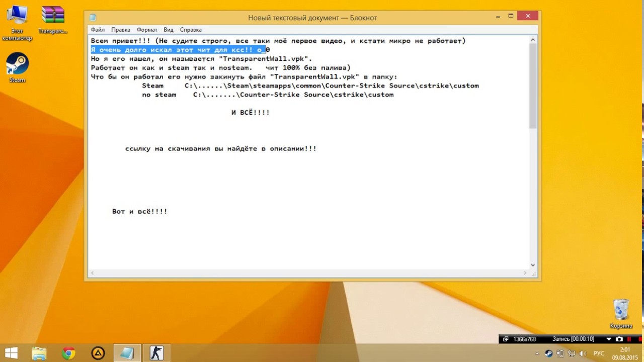Open the Файл menu in Notepad
644x362 pixels.
pyautogui.click(x=98, y=30)
